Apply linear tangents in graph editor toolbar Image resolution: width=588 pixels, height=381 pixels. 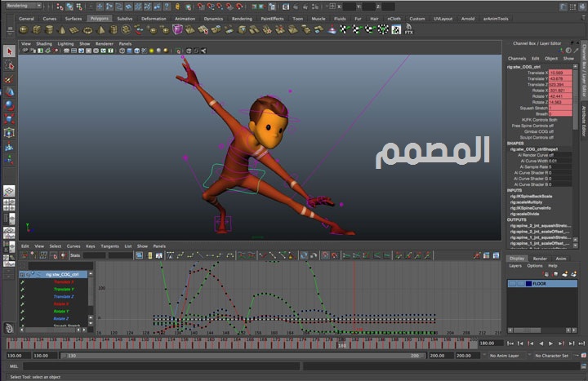(x=200, y=255)
